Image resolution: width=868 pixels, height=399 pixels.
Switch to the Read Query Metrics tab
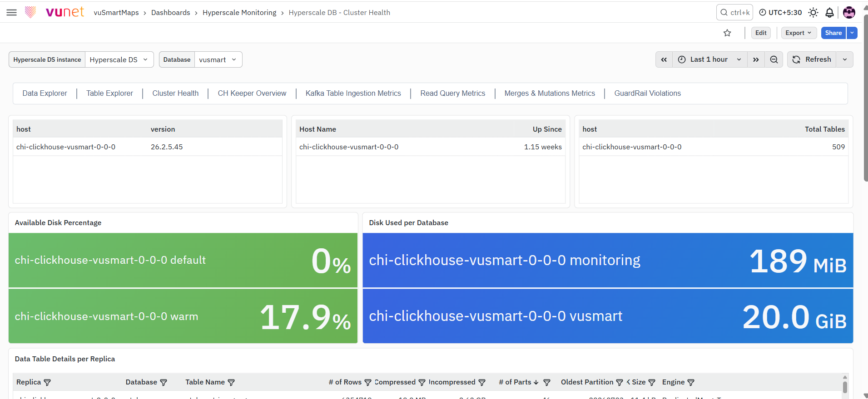point(453,93)
